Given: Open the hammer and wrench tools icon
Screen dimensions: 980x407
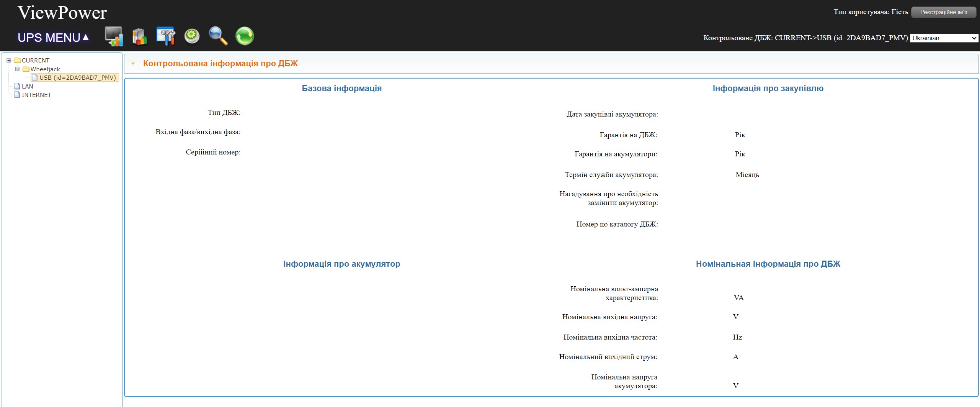Looking at the screenshot, I should point(166,36).
